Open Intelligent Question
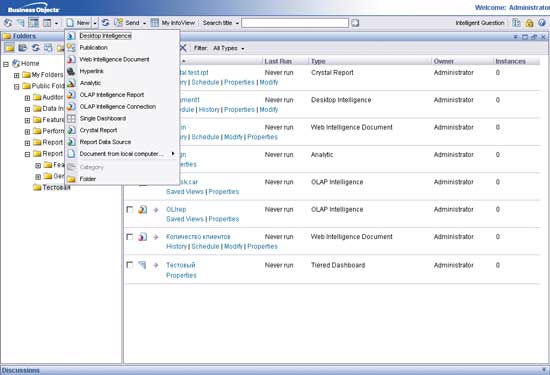This screenshot has width=550, height=375. pos(479,23)
